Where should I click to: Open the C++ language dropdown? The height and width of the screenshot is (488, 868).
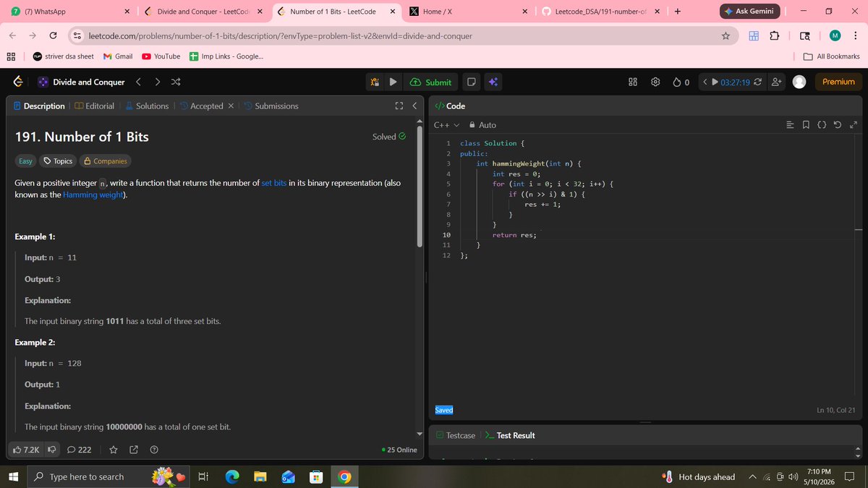[447, 125]
